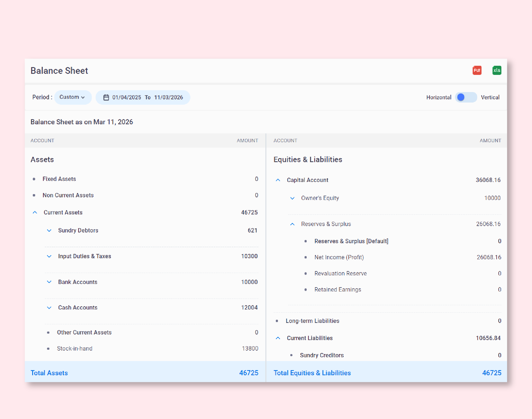Open the Custom period dropdown

click(x=73, y=97)
